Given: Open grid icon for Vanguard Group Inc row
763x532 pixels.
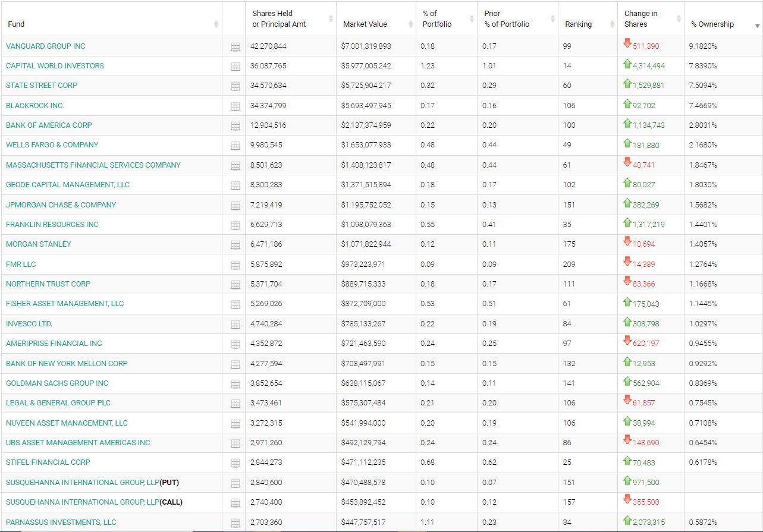Looking at the screenshot, I should click(x=235, y=47).
